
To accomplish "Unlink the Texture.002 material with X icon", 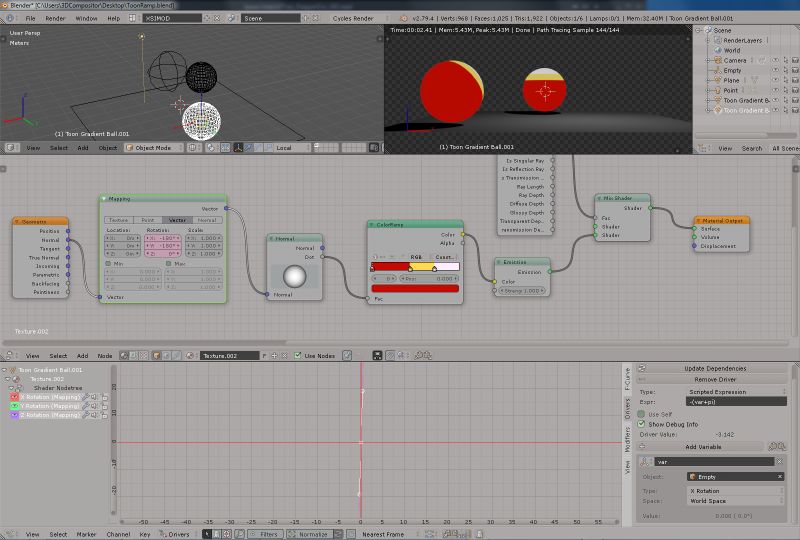I will click(284, 356).
